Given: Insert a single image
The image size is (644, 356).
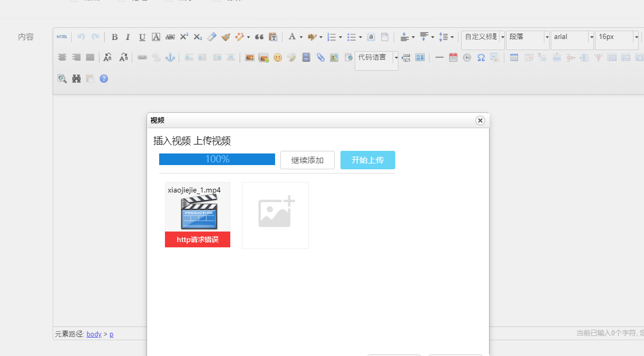Looking at the screenshot, I should click(250, 57).
